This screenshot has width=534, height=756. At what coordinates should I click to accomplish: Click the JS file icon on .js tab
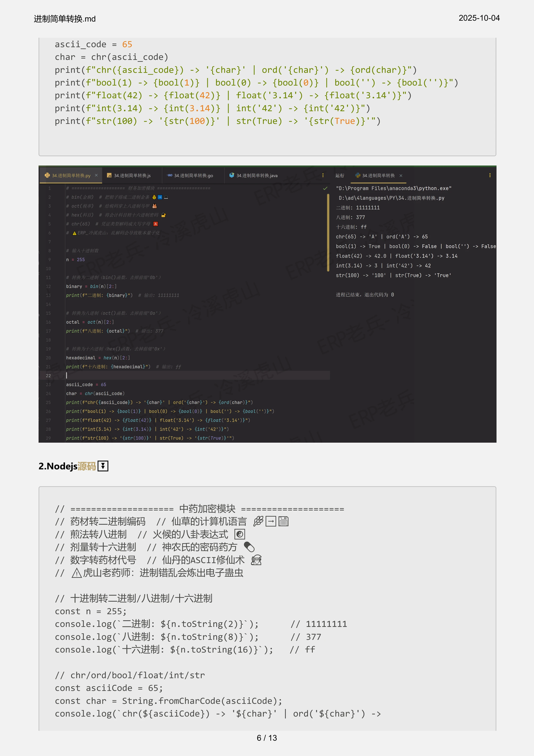(x=109, y=176)
